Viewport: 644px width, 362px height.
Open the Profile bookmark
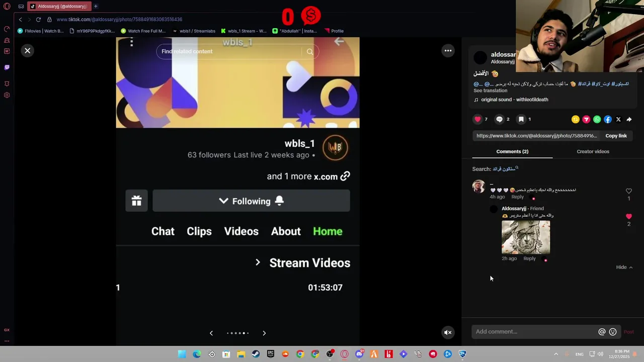pyautogui.click(x=334, y=31)
